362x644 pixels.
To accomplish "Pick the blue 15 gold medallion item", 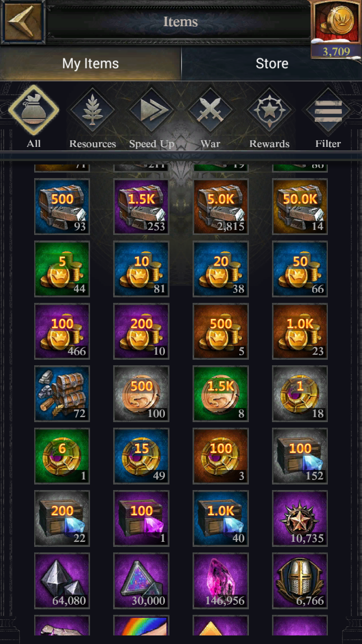I will pyautogui.click(x=141, y=456).
